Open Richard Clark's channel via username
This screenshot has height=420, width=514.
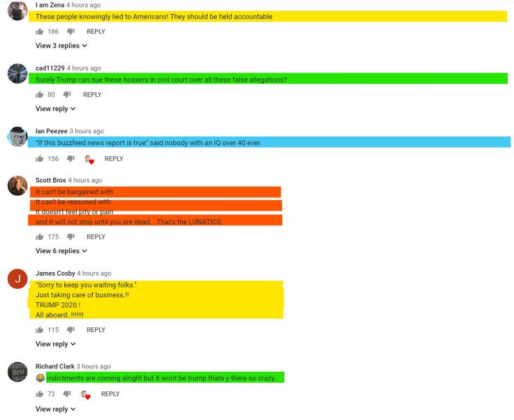[x=55, y=366]
